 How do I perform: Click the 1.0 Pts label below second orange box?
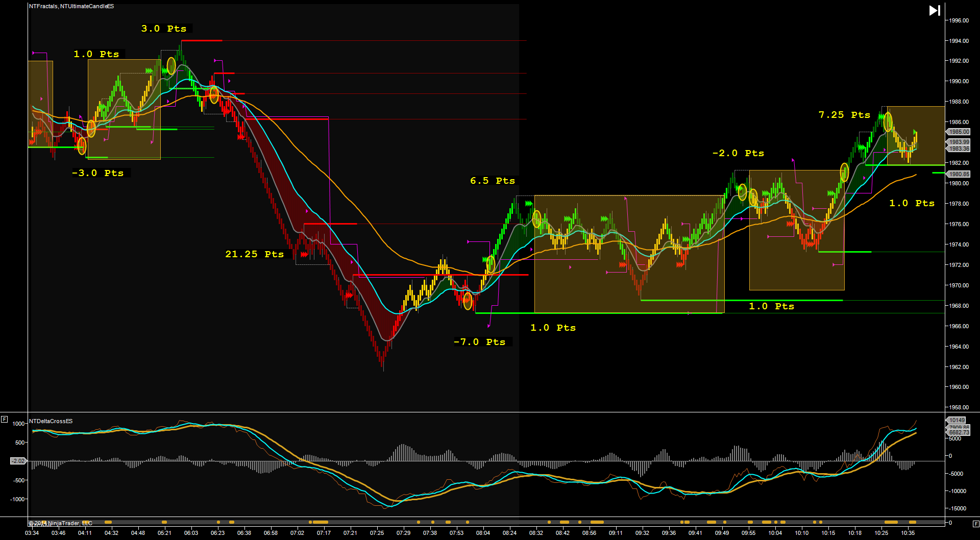[772, 306]
